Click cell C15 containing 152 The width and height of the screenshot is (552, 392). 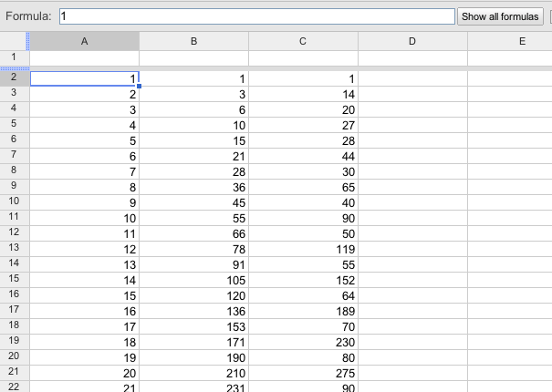coord(304,280)
